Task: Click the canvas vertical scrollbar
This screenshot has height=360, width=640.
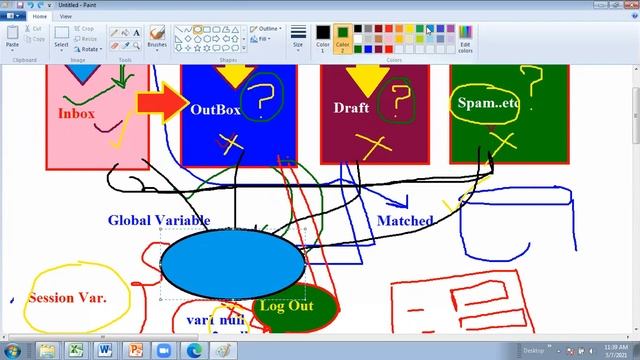Action: [x=636, y=115]
